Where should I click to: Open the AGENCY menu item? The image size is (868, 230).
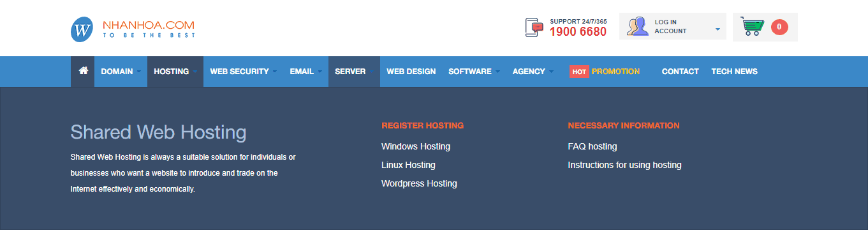[x=529, y=72]
